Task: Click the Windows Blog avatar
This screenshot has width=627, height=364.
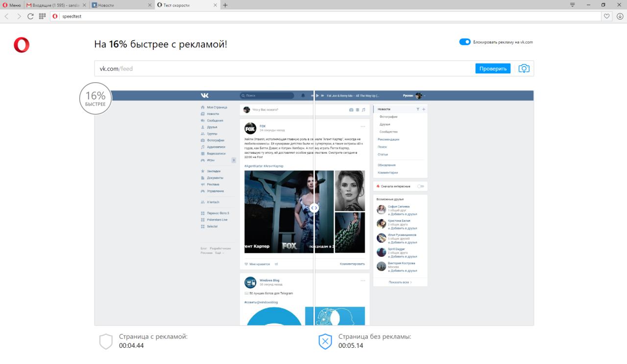Action: coord(250,282)
